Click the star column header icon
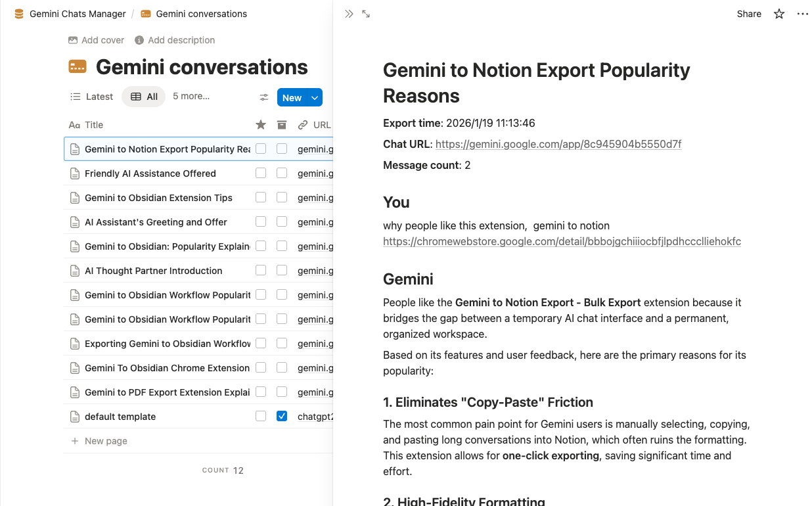This screenshot has width=812, height=506. click(x=260, y=124)
